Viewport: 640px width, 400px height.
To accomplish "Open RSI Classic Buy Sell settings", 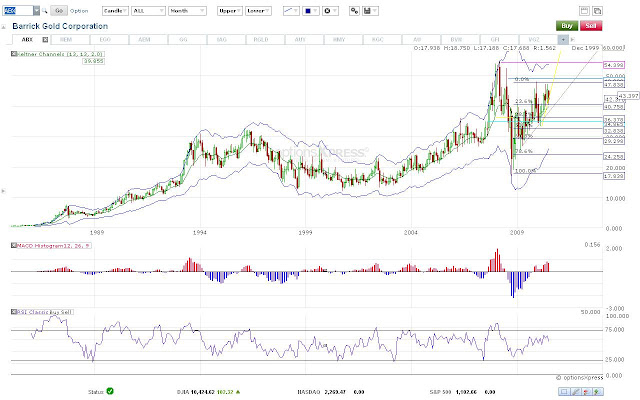I will pyautogui.click(x=44, y=312).
